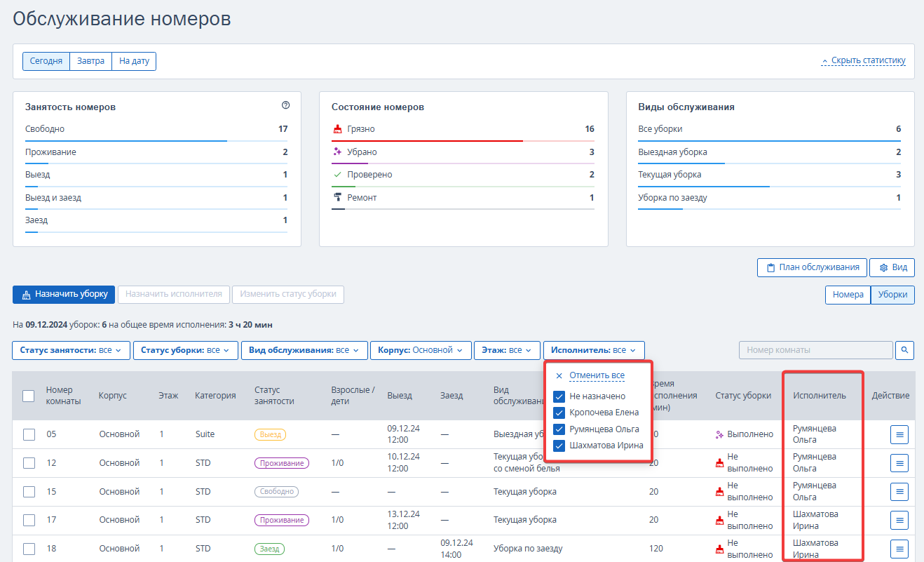Click the sparkle icon beside Убрано
The image size is (924, 562).
point(337,152)
